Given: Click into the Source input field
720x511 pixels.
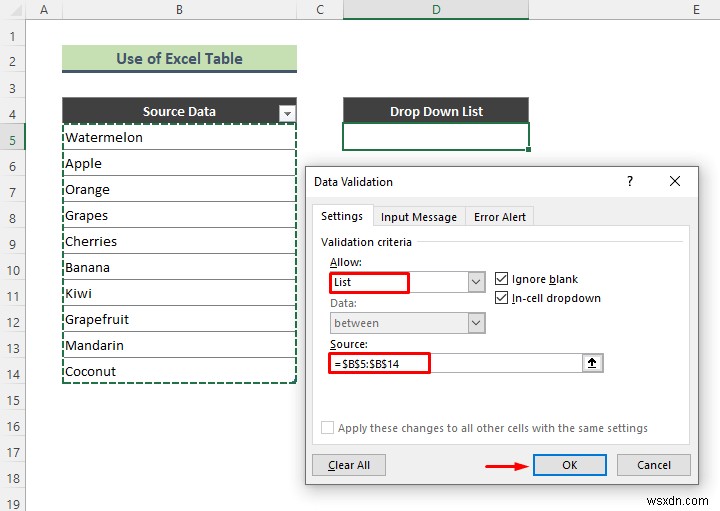Looking at the screenshot, I should (x=456, y=363).
